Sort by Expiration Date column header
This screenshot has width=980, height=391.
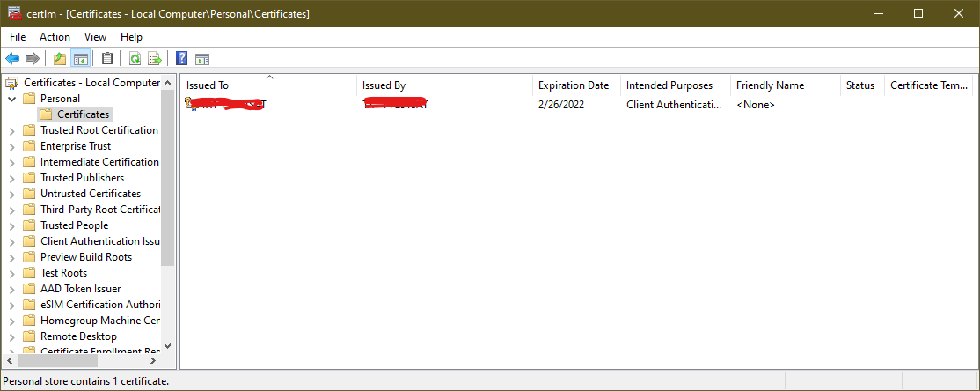tap(574, 85)
